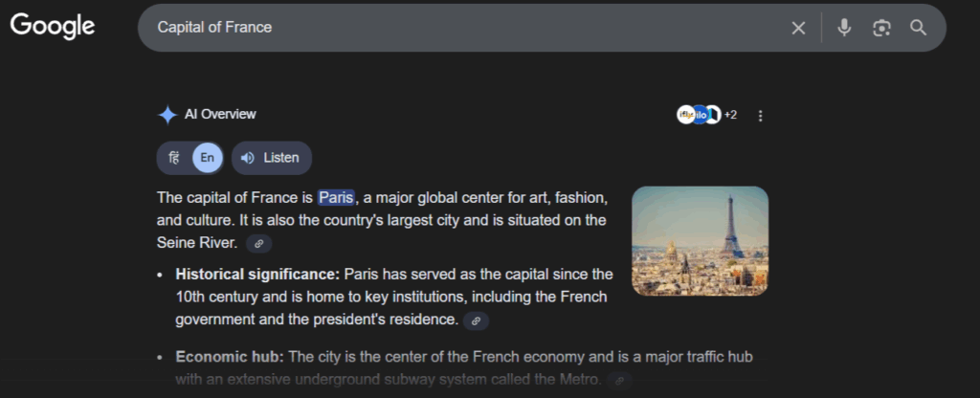Start voice search with microphone icon
The width and height of the screenshot is (980, 398).
pos(844,28)
